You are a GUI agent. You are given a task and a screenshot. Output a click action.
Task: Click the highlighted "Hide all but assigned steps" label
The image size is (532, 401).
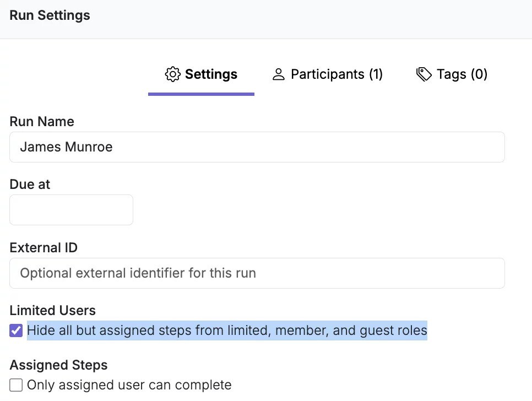pyautogui.click(x=227, y=330)
